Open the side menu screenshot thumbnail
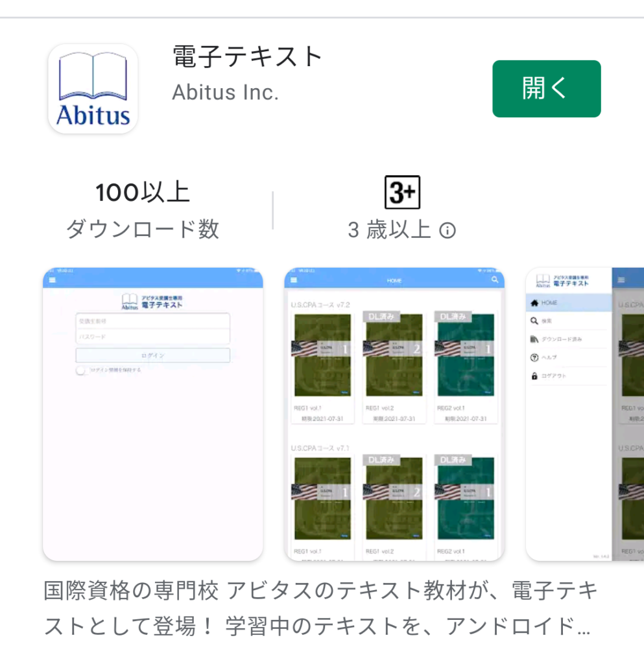Image resolution: width=644 pixels, height=664 pixels. pyautogui.click(x=585, y=414)
